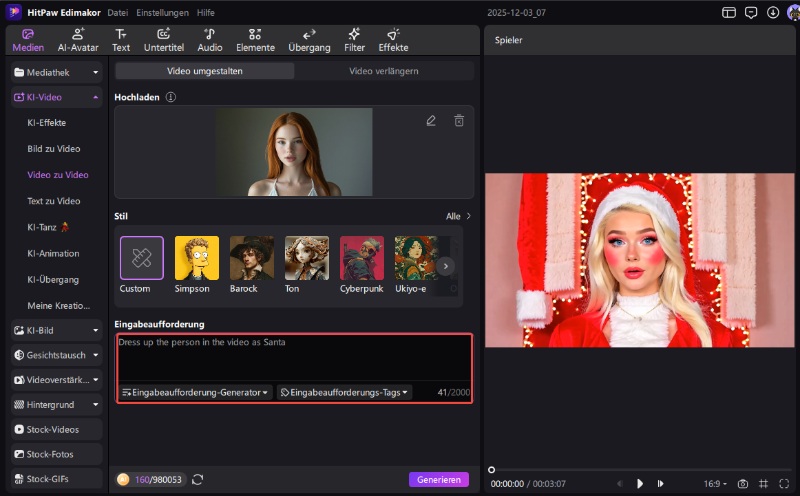Viewport: 800px width, 496px height.
Task: Click the player timeline scrubber handle
Action: click(x=491, y=469)
